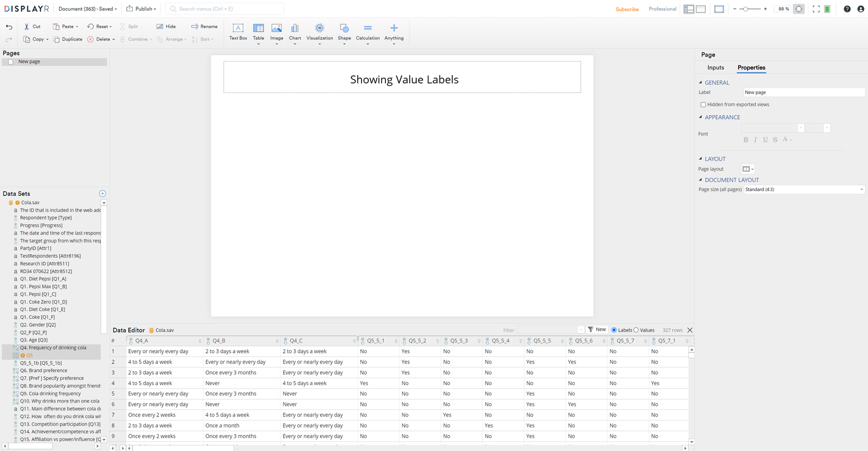Click the New filter button
The height and width of the screenshot is (451, 868).
pyautogui.click(x=597, y=330)
